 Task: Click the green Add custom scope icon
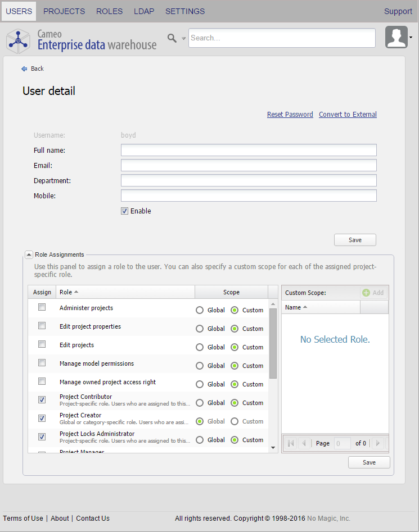point(366,293)
